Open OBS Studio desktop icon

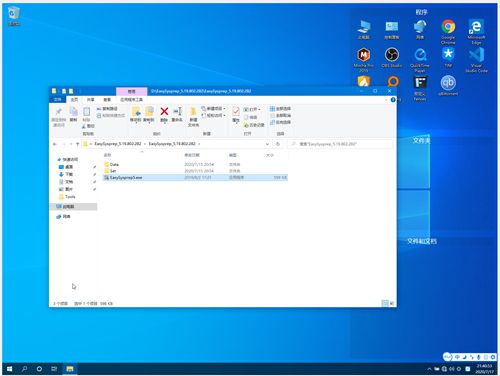[392, 55]
